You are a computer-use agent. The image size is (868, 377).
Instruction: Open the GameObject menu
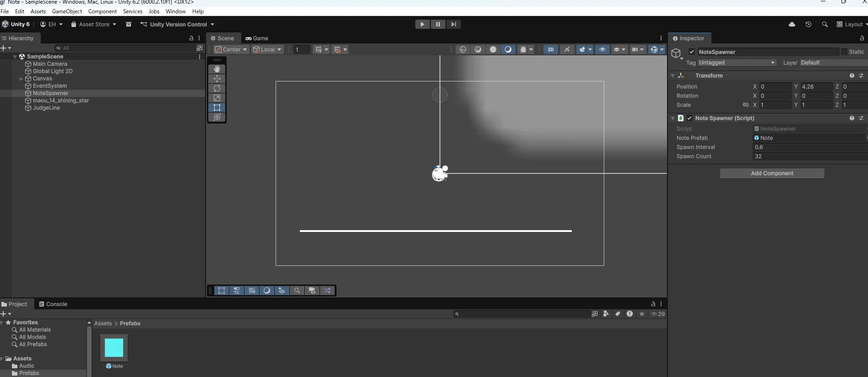click(x=67, y=11)
